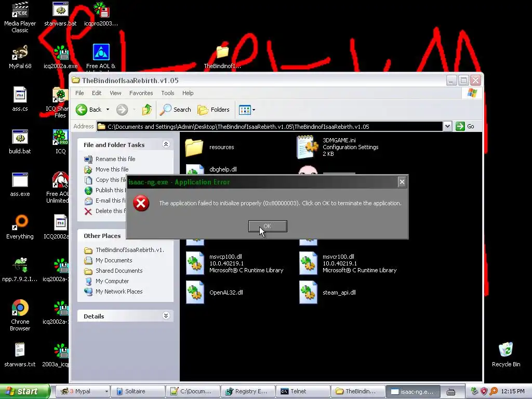Click the Go button next to address
The width and height of the screenshot is (532, 399).
tap(465, 127)
